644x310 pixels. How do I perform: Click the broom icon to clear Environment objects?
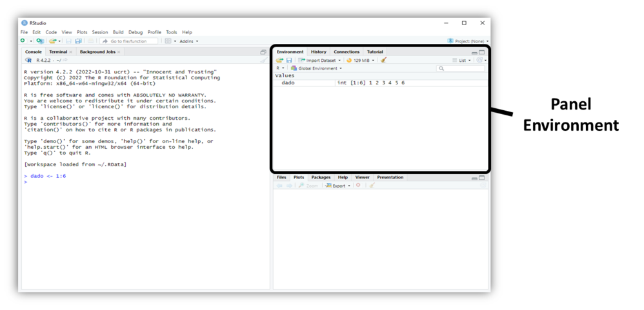(x=383, y=60)
